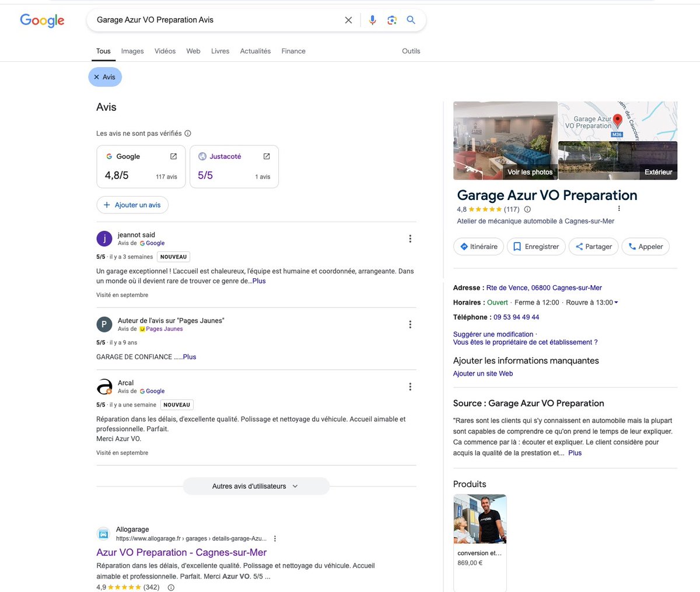Click the (117) reviews count

(x=512, y=209)
